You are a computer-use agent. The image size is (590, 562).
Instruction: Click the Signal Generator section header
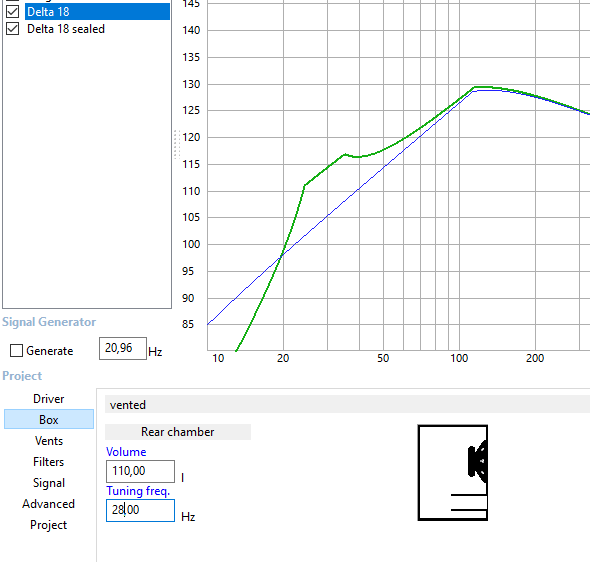click(x=49, y=322)
